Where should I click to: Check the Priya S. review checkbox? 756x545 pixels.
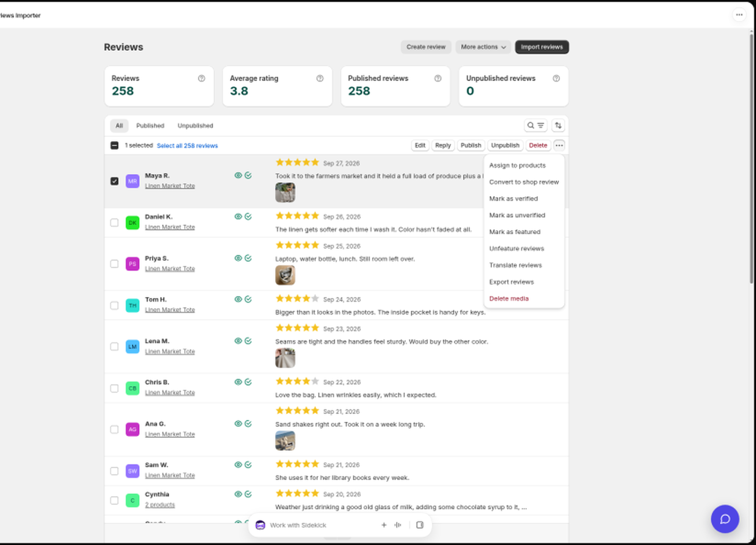114,264
